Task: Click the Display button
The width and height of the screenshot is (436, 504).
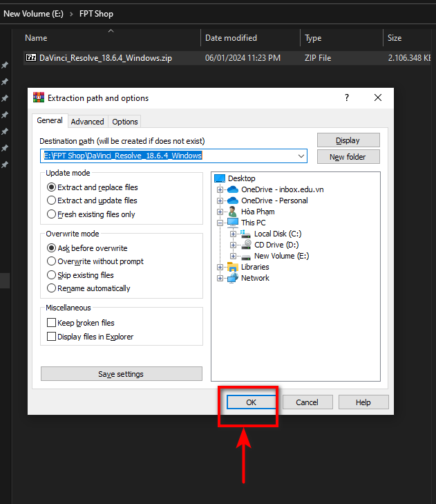Action: pos(348,140)
